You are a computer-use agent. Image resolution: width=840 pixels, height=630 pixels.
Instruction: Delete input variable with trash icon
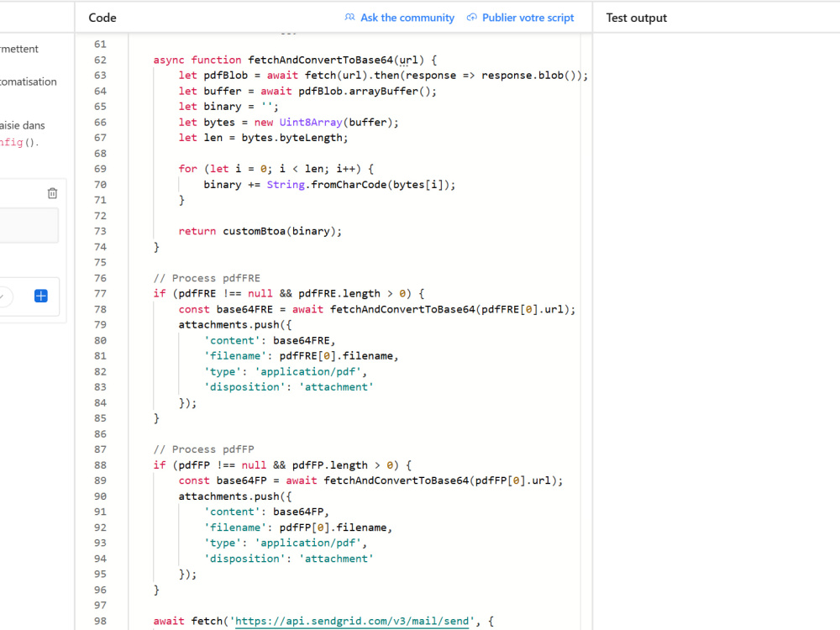(x=52, y=193)
